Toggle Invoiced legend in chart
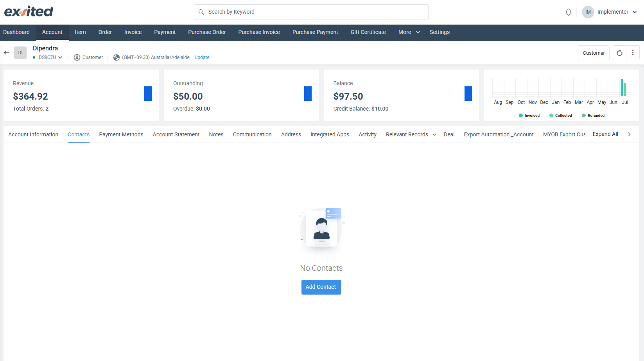The height and width of the screenshot is (361, 644). point(529,116)
